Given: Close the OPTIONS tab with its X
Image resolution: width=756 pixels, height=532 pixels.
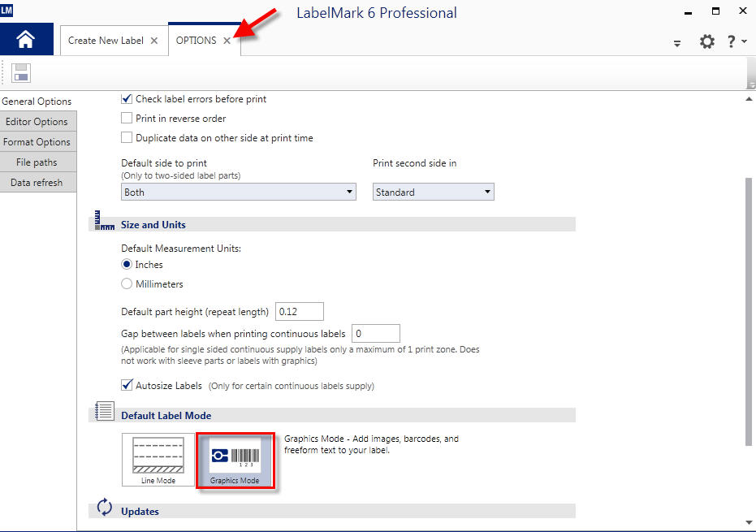Looking at the screenshot, I should (x=227, y=41).
